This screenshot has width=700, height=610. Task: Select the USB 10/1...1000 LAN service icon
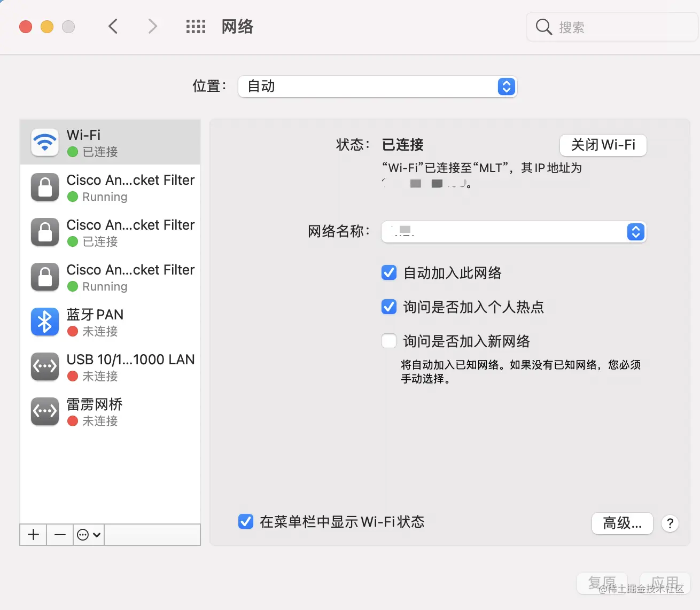pos(45,366)
